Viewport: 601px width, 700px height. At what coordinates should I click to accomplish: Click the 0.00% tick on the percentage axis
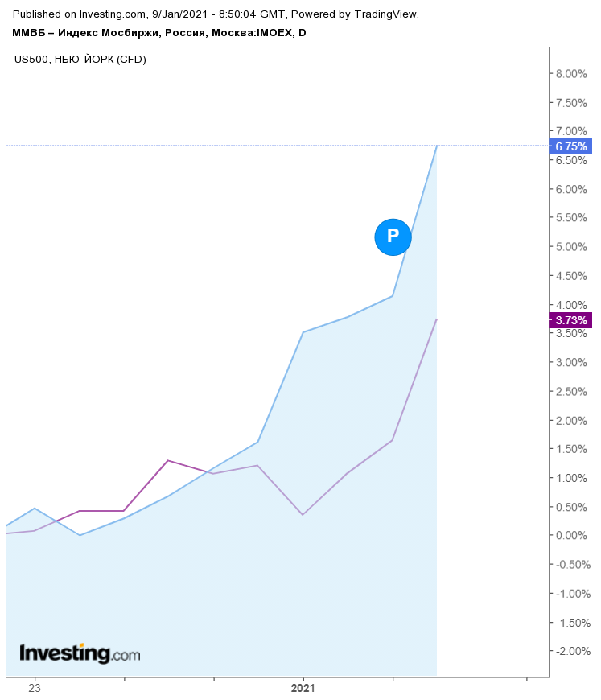pos(571,536)
